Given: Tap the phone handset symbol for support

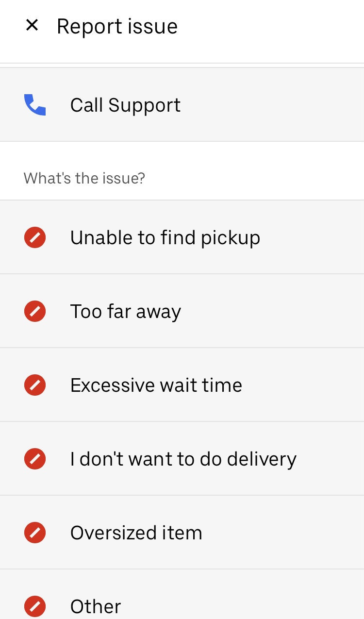Looking at the screenshot, I should point(34,104).
